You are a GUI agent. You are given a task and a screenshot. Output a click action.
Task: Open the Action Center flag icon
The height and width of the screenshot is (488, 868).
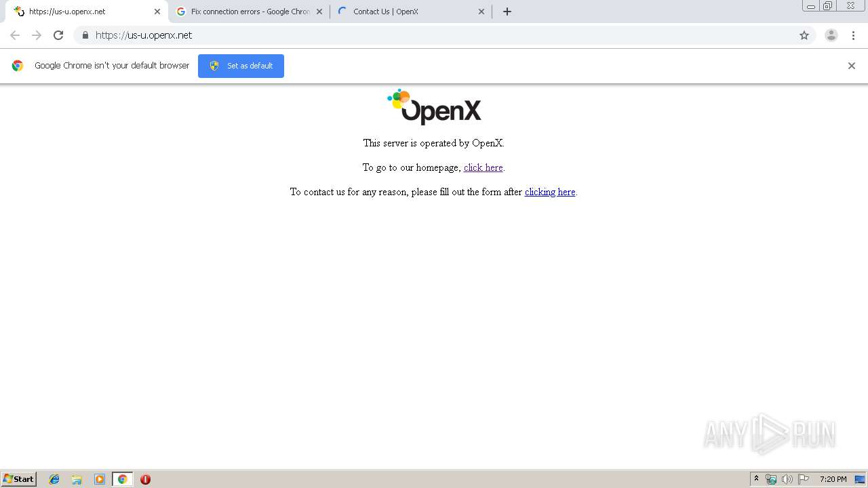tap(804, 479)
